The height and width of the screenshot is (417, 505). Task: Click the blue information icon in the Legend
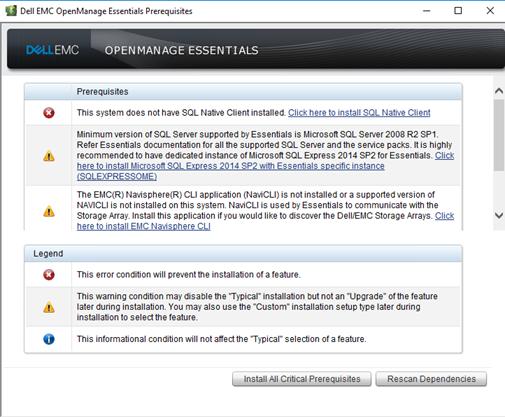click(49, 339)
